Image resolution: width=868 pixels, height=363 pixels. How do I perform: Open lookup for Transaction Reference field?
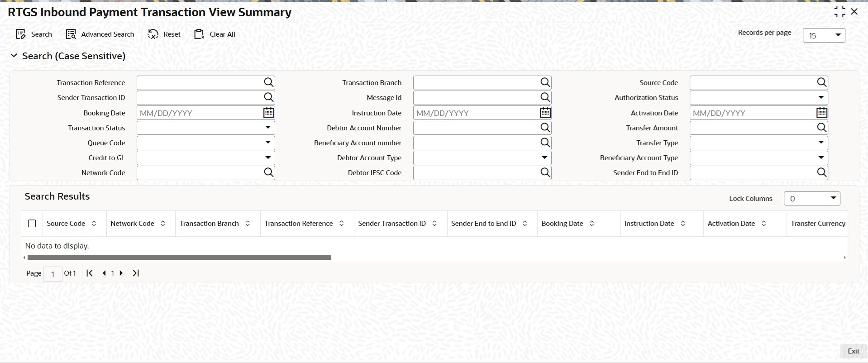268,82
